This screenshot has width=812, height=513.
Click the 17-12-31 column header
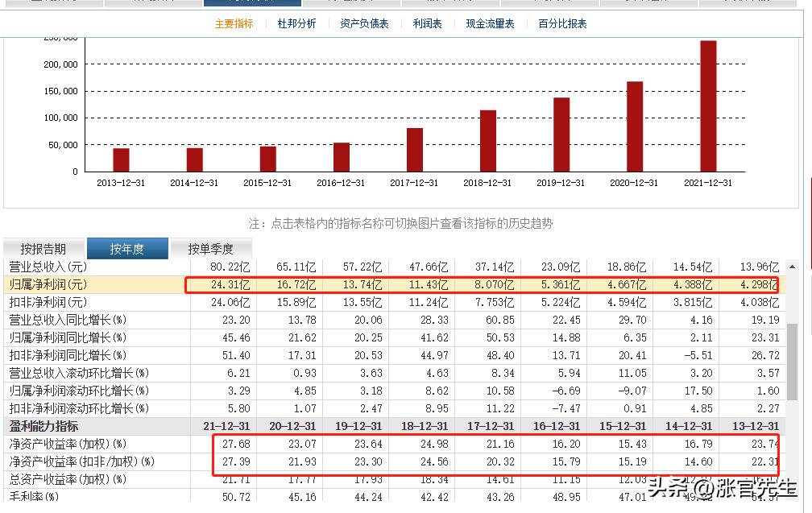point(491,427)
